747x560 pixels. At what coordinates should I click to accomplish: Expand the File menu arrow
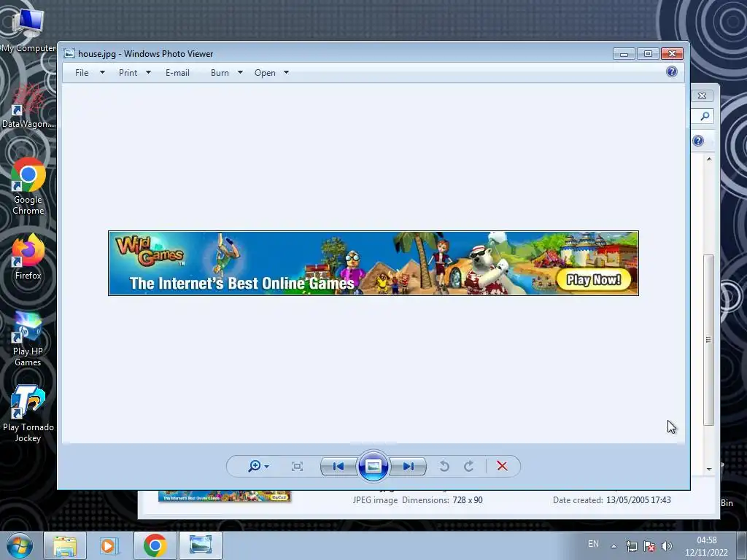(102, 73)
